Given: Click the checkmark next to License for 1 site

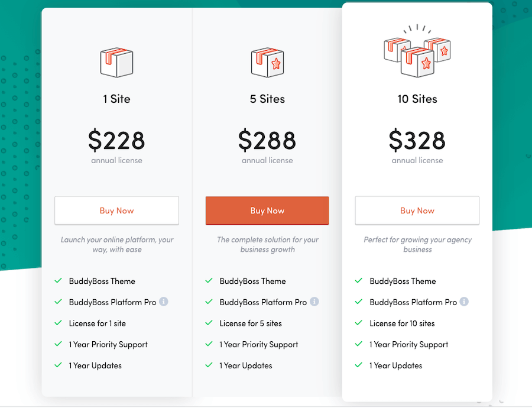Looking at the screenshot, I should click(x=58, y=323).
